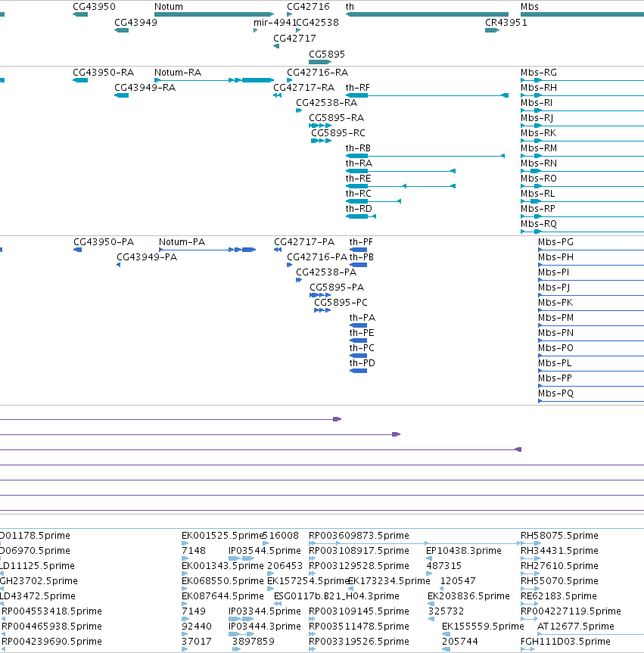Click the CG5895-RC transcript label
644x653 pixels.
coord(338,133)
